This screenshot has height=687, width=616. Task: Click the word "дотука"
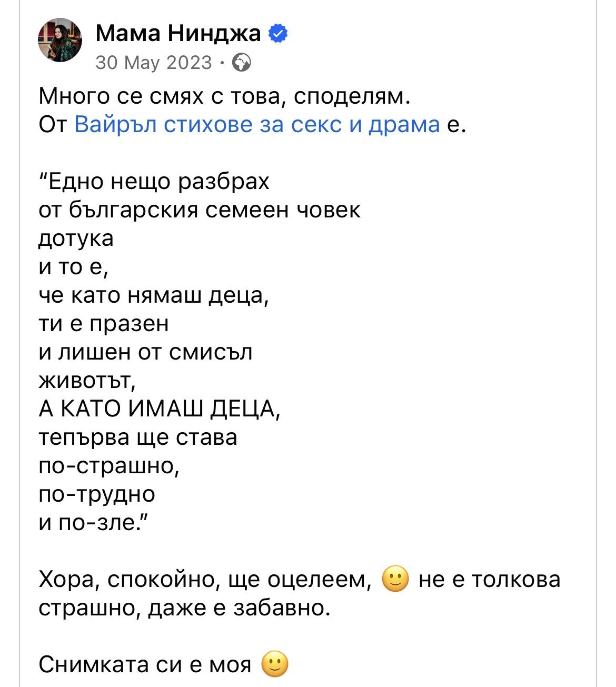tap(76, 238)
